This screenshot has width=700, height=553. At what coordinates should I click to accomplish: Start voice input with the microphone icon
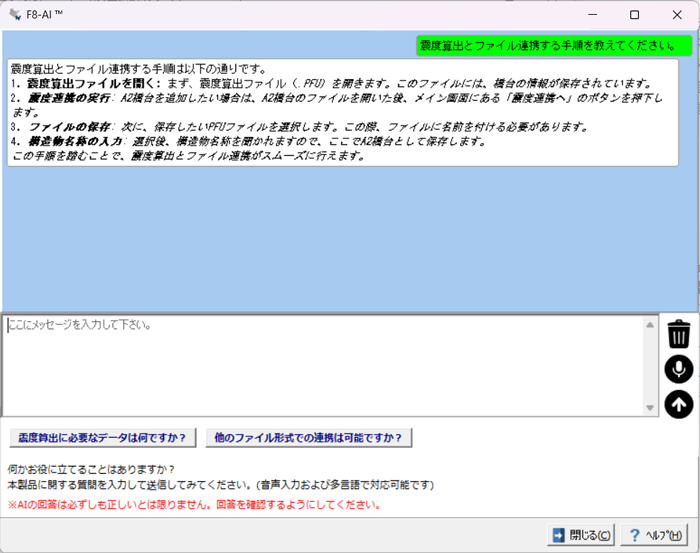679,369
